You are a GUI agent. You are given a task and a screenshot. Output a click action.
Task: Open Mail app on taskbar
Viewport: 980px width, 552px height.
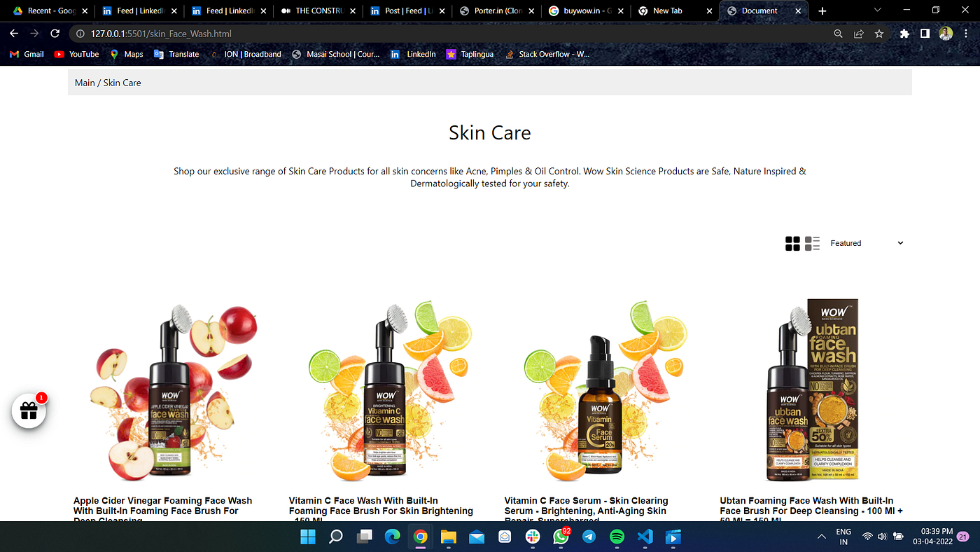coord(477,537)
